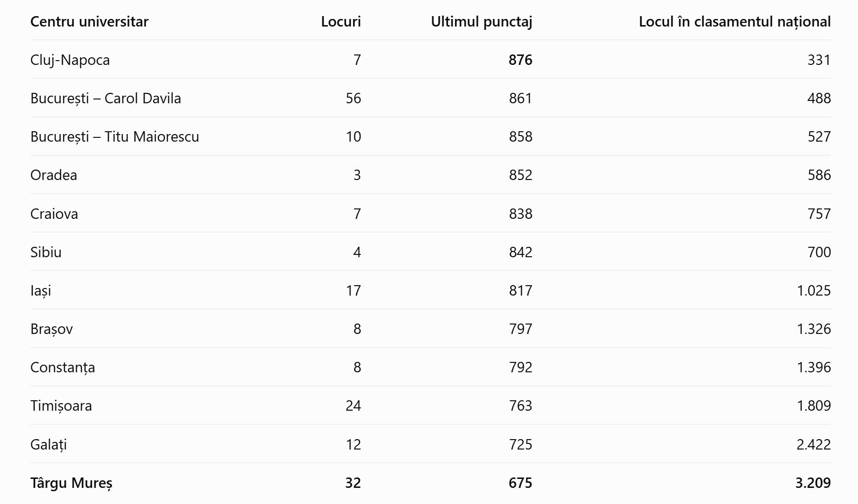Click the Constanța row label
This screenshot has width=858, height=504.
click(63, 368)
